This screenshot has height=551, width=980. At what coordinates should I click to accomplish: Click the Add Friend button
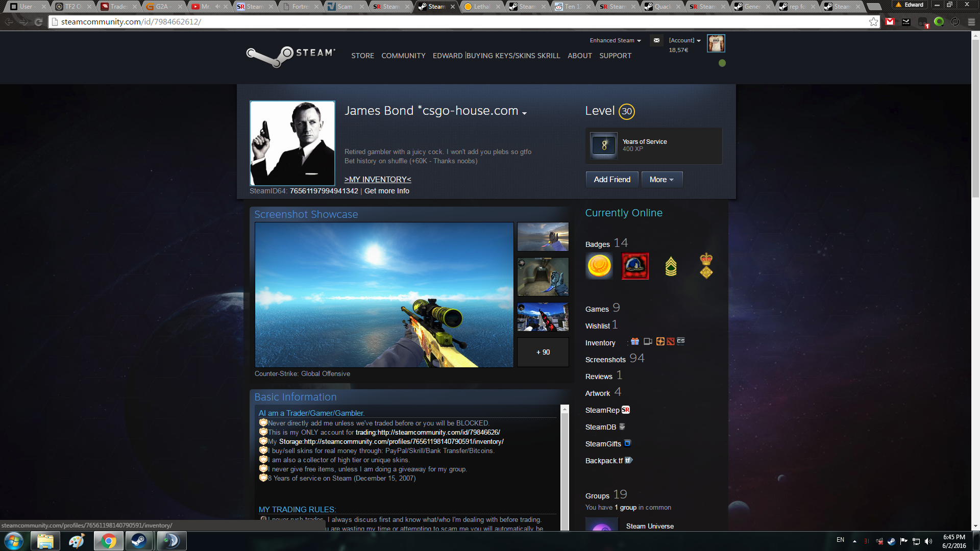612,180
